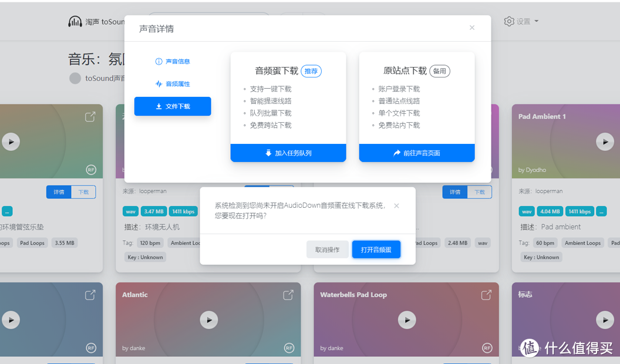Click the 4.04 MB size tag
Screen dimensions: 620x364
550,211
